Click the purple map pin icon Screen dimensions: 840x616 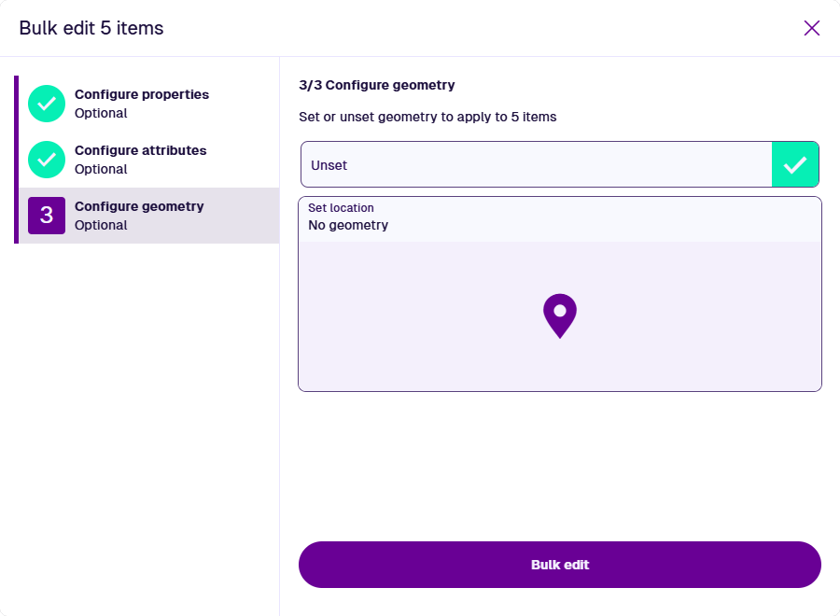560,315
